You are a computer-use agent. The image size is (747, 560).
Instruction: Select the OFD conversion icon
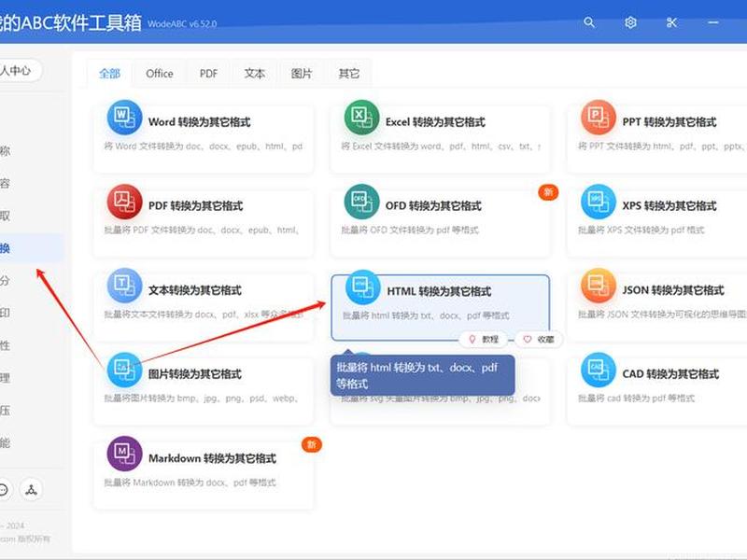click(x=361, y=202)
